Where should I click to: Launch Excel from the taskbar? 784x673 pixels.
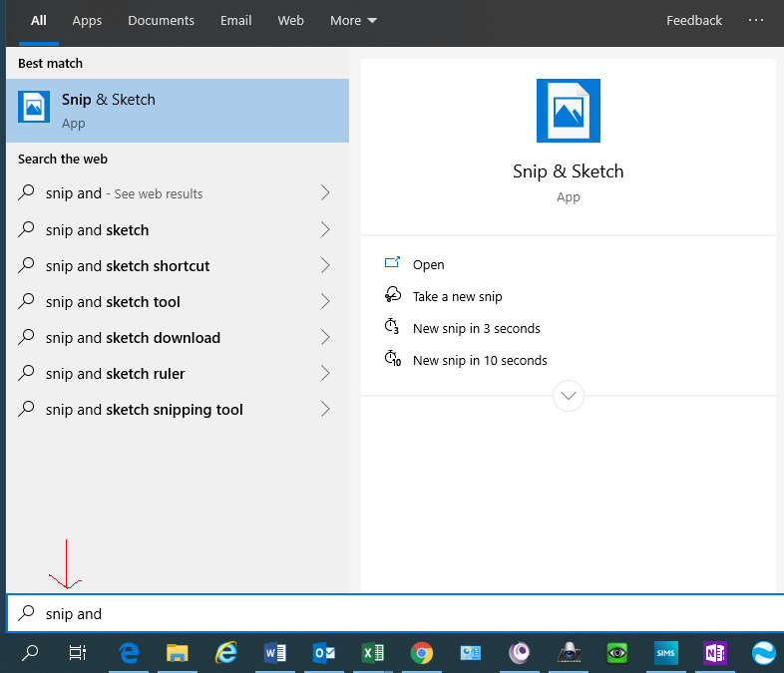(372, 653)
